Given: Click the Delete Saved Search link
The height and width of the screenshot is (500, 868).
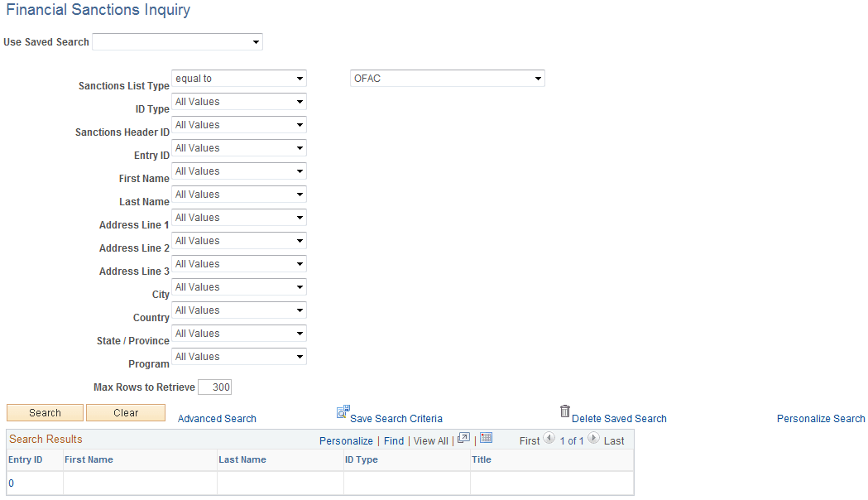Looking at the screenshot, I should pos(619,419).
